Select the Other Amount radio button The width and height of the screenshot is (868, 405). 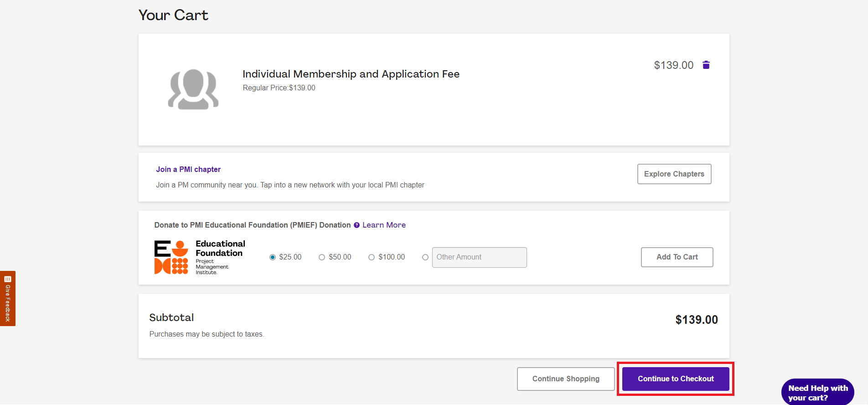425,257
